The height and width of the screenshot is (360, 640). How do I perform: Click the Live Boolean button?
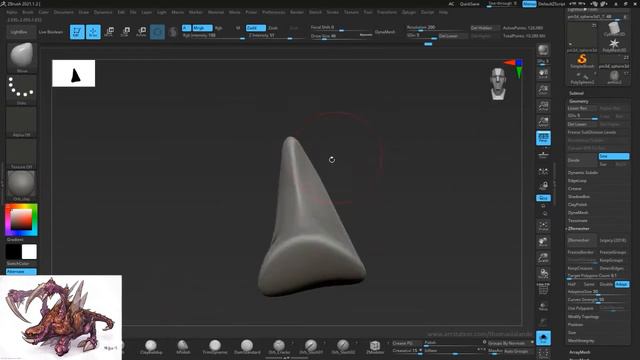click(51, 32)
